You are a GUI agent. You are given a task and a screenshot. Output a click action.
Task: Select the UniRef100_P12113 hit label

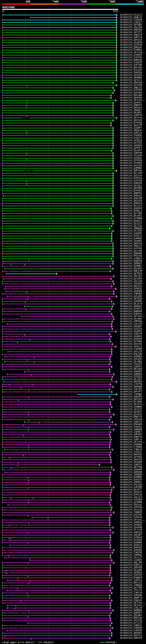click(x=131, y=15)
